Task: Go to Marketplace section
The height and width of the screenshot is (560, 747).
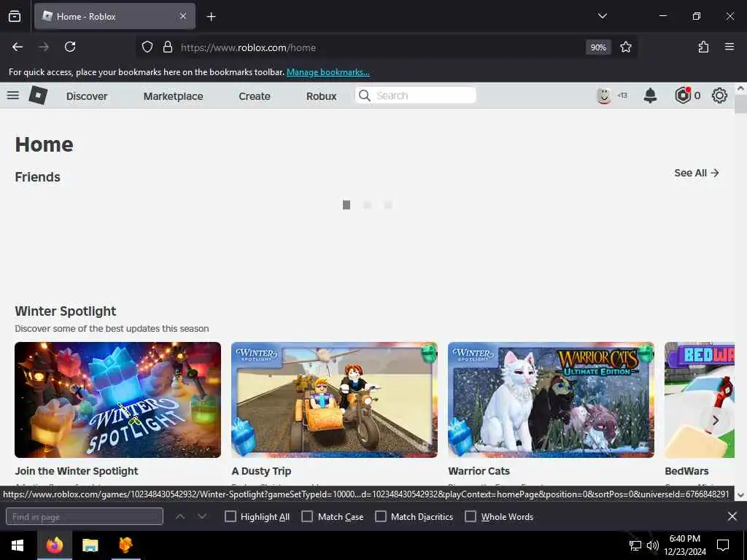Action: [174, 96]
